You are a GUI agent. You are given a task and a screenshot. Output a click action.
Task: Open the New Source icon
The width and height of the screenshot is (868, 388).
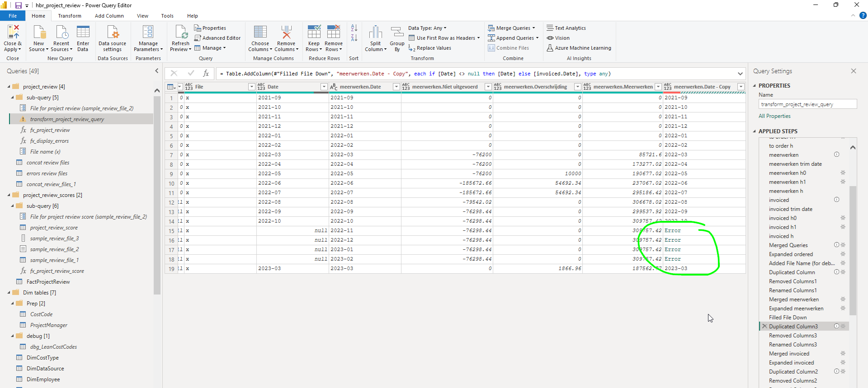click(x=40, y=32)
